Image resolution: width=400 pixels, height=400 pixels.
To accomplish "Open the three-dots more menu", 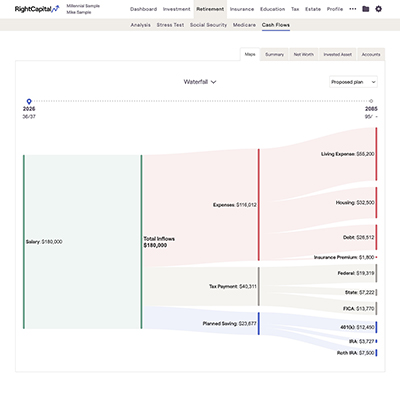I will click(x=353, y=9).
